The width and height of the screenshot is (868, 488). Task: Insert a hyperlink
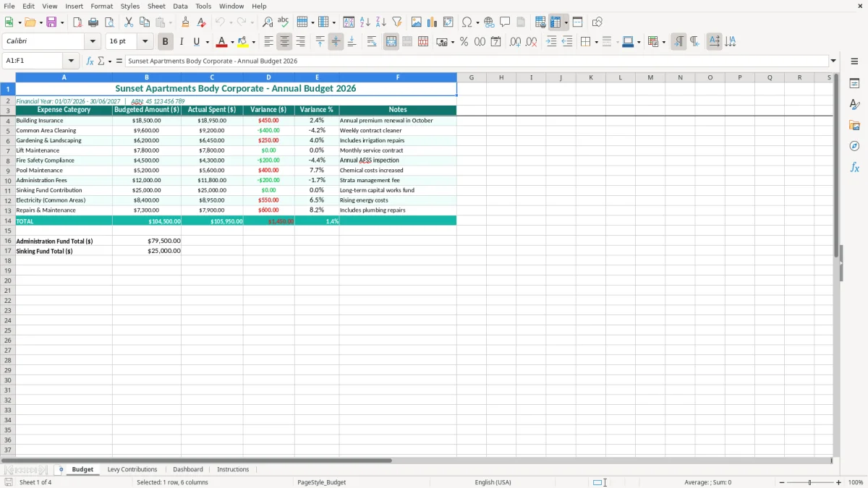(x=489, y=22)
